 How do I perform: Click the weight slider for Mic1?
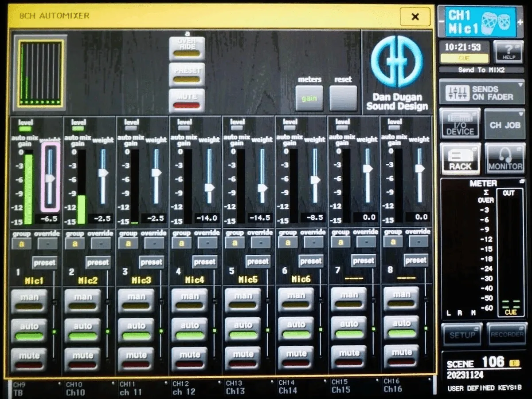[x=50, y=177]
